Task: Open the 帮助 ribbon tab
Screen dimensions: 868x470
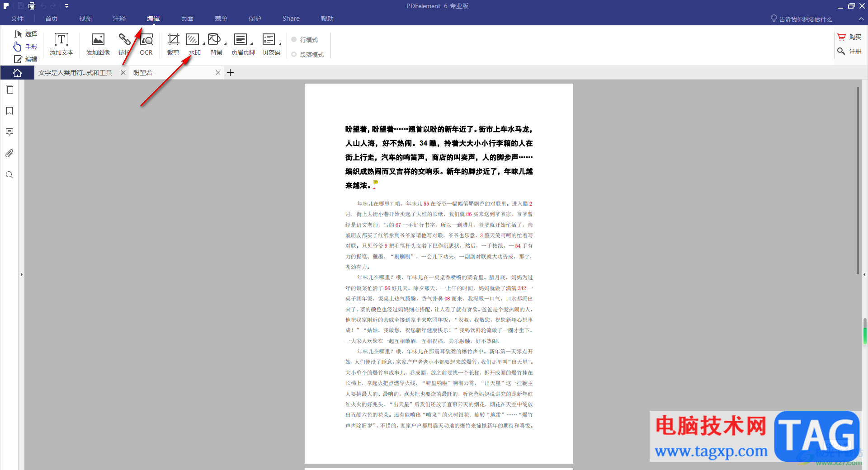Action: pyautogui.click(x=327, y=19)
